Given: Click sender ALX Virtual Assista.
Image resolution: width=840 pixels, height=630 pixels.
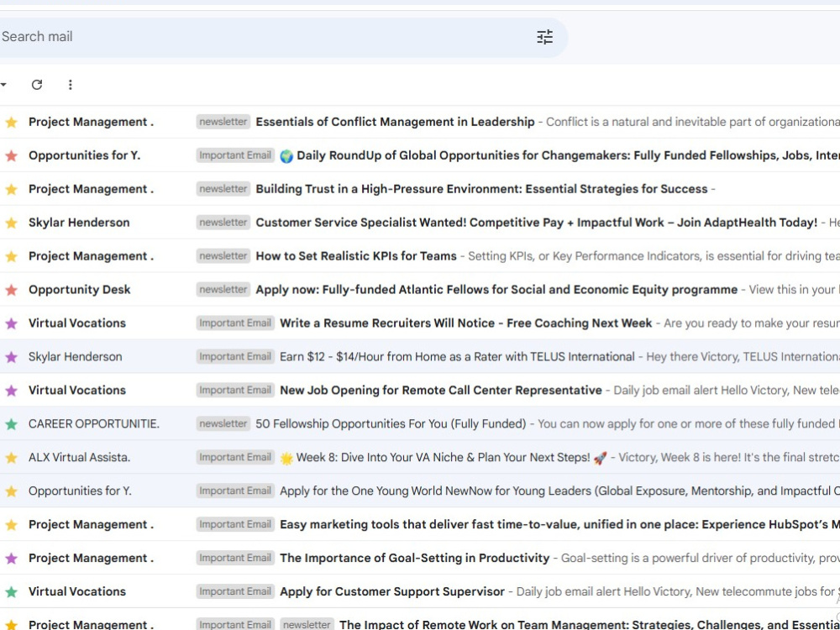Looking at the screenshot, I should [79, 458].
